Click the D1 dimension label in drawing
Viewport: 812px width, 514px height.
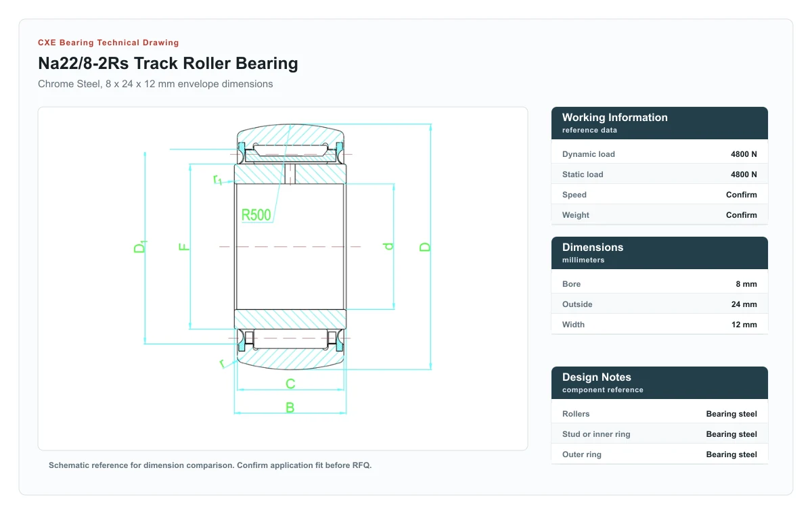click(x=140, y=247)
